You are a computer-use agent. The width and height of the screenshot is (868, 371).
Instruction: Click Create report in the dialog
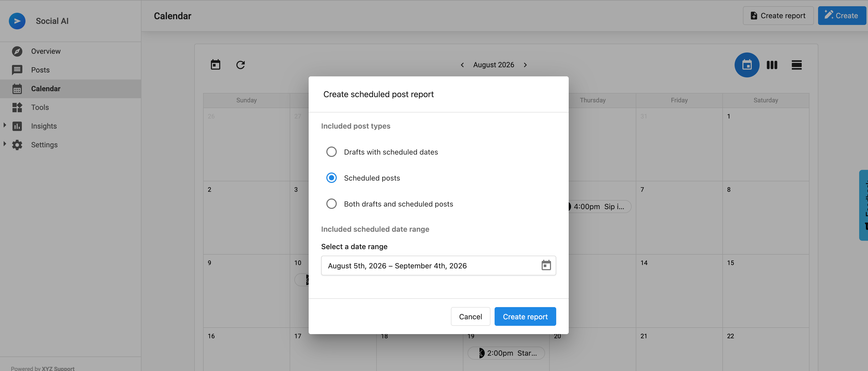(x=525, y=316)
